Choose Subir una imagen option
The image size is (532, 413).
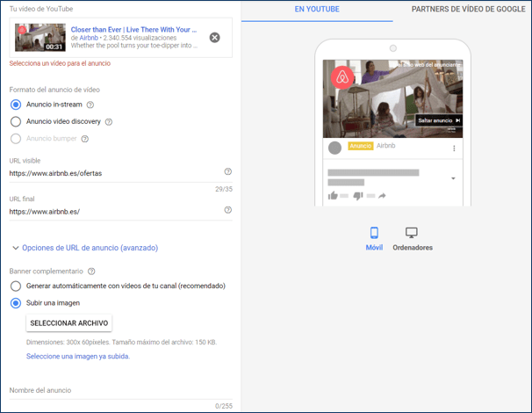16,303
